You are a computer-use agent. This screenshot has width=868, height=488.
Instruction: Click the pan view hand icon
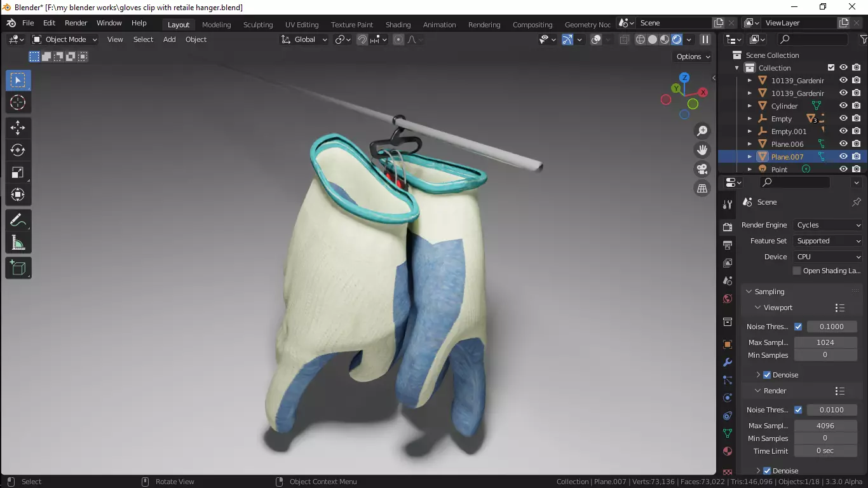[702, 150]
